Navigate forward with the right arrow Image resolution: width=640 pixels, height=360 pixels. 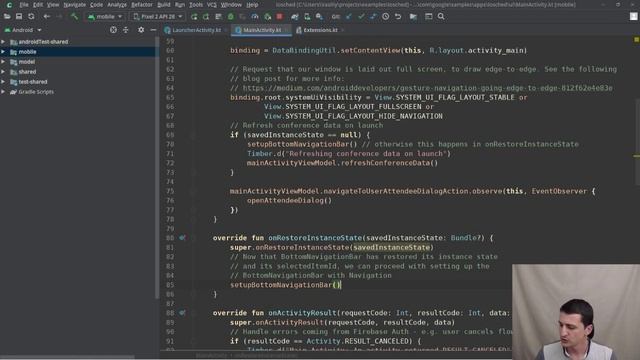tap(59, 17)
